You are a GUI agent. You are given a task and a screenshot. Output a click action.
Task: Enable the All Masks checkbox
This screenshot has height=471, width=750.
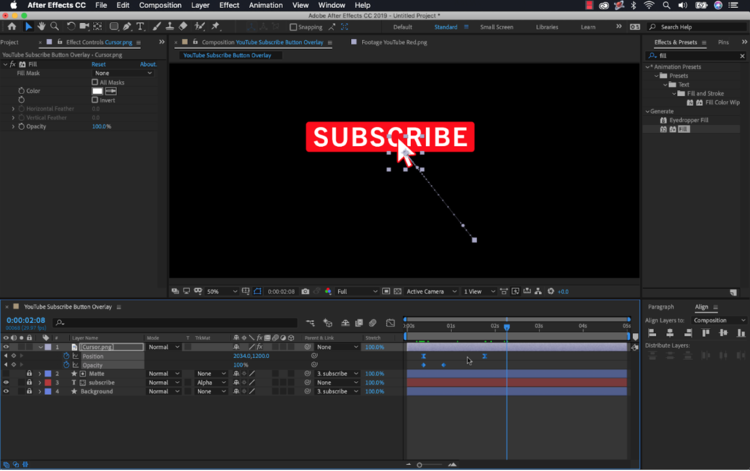(x=95, y=82)
